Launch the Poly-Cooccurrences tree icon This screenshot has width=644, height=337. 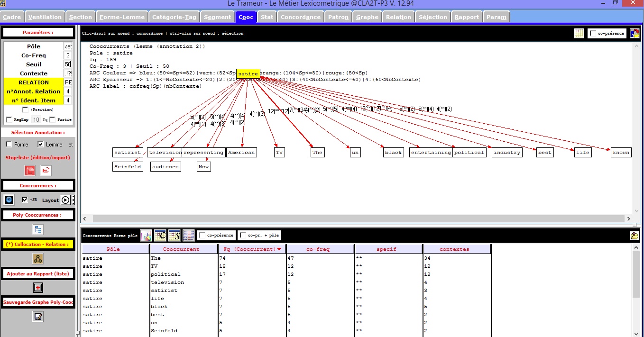click(x=38, y=230)
